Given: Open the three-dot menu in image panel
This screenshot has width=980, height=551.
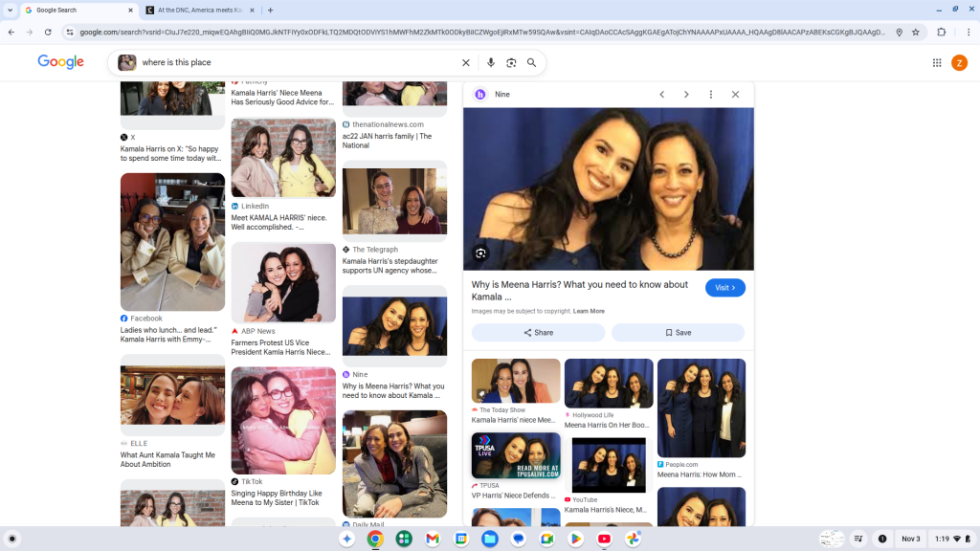Looking at the screenshot, I should tap(711, 95).
